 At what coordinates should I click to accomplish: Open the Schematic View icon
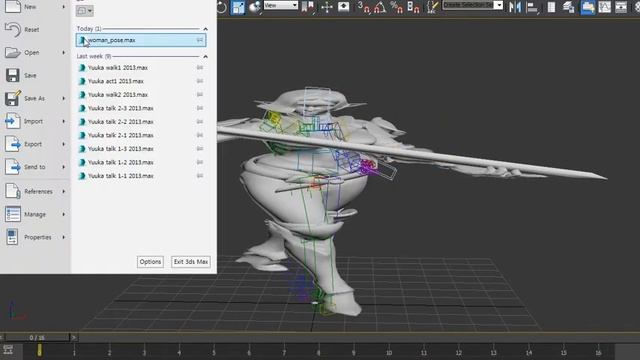[x=621, y=7]
